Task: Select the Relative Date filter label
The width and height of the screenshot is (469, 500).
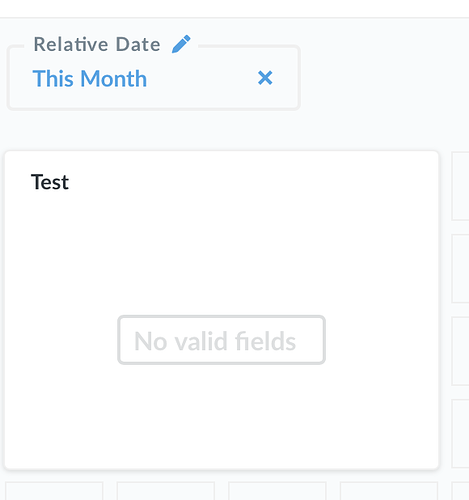Action: (x=97, y=44)
